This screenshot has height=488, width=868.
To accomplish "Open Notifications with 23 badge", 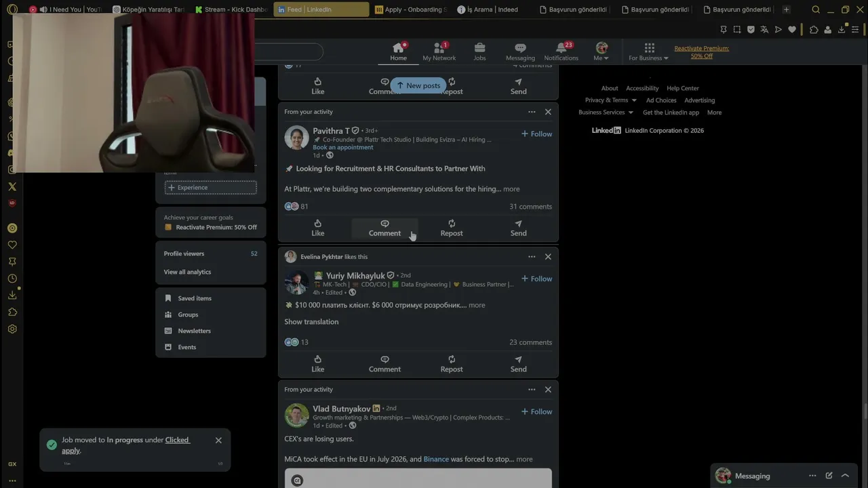I will click(x=561, y=52).
